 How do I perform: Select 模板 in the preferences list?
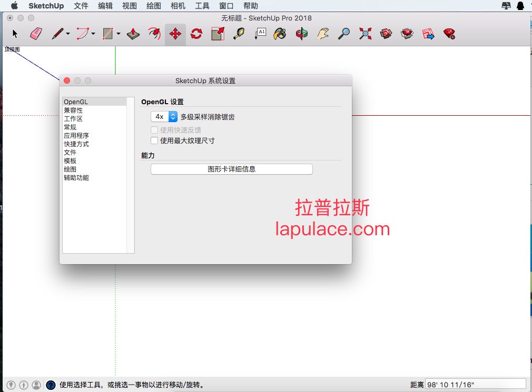[x=70, y=160]
